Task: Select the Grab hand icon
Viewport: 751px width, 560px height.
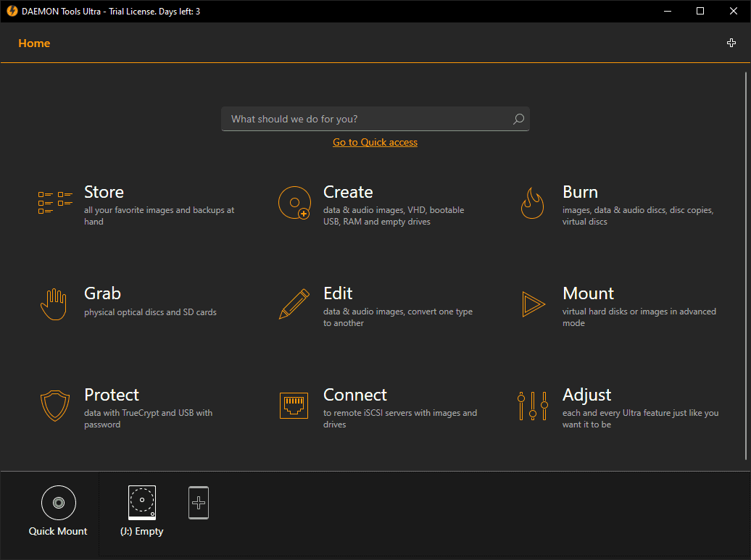Action: pos(54,304)
